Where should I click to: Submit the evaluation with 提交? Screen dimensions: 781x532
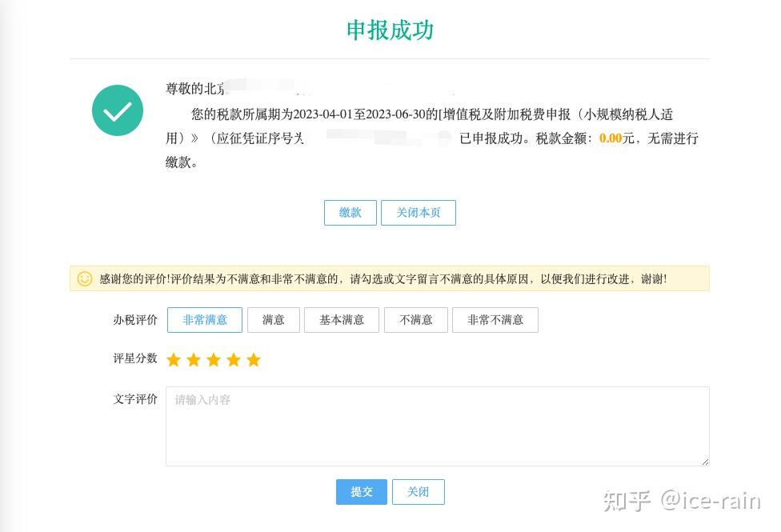pos(361,492)
